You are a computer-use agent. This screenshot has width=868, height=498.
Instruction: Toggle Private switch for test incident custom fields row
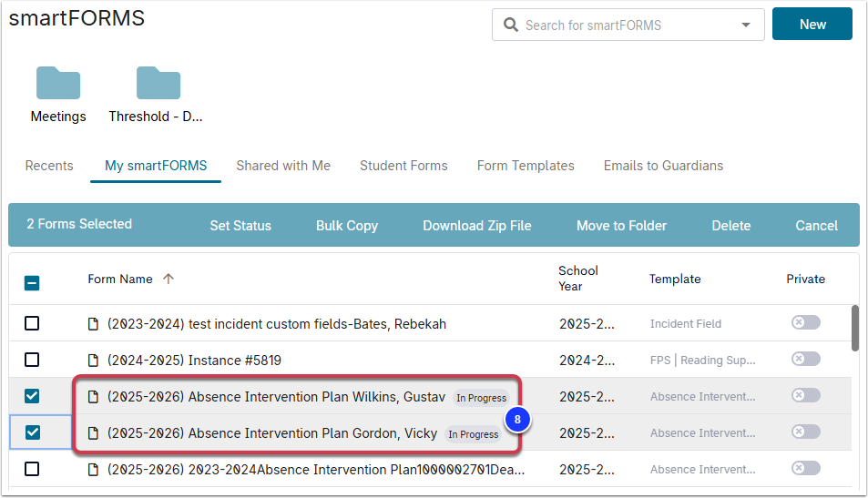click(x=805, y=322)
